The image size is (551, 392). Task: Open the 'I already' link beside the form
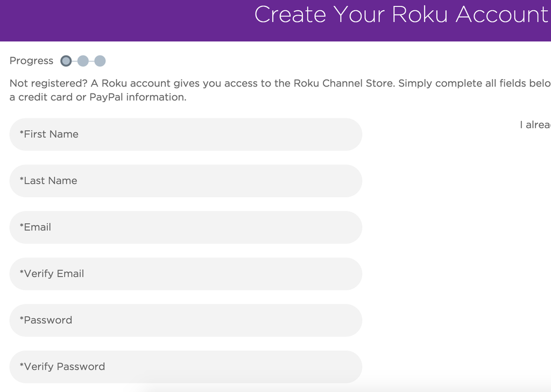[535, 125]
